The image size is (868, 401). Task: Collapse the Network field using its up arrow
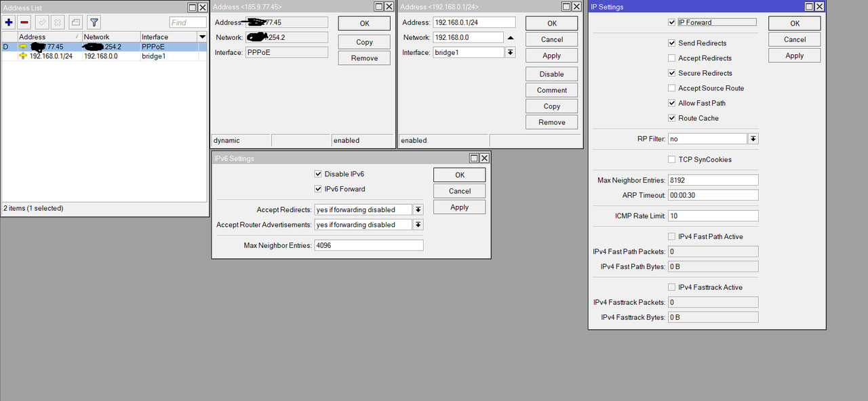(511, 37)
